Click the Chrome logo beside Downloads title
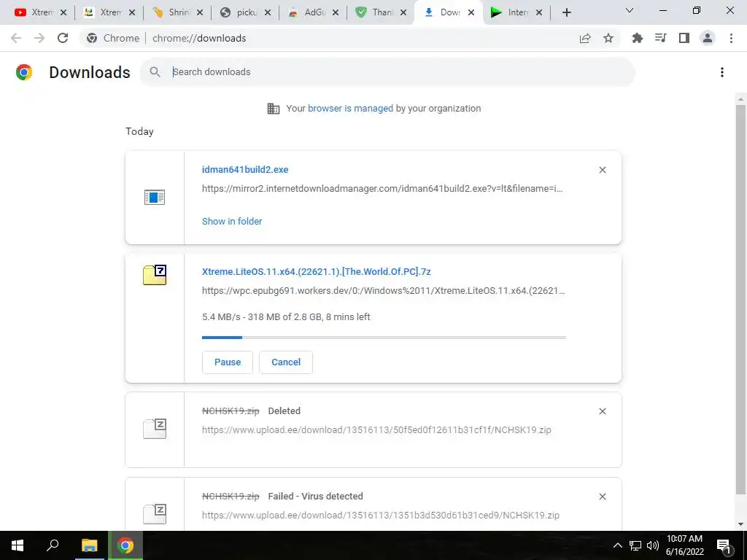Viewport: 747px width, 560px height. 24,72
